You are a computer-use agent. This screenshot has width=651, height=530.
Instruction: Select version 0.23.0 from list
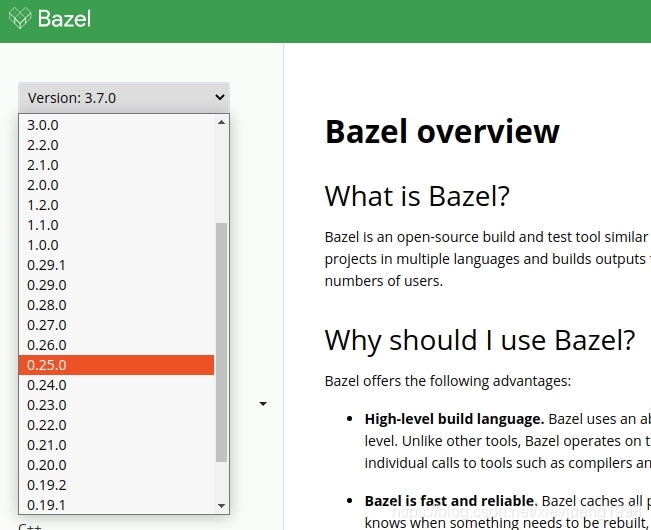click(116, 405)
